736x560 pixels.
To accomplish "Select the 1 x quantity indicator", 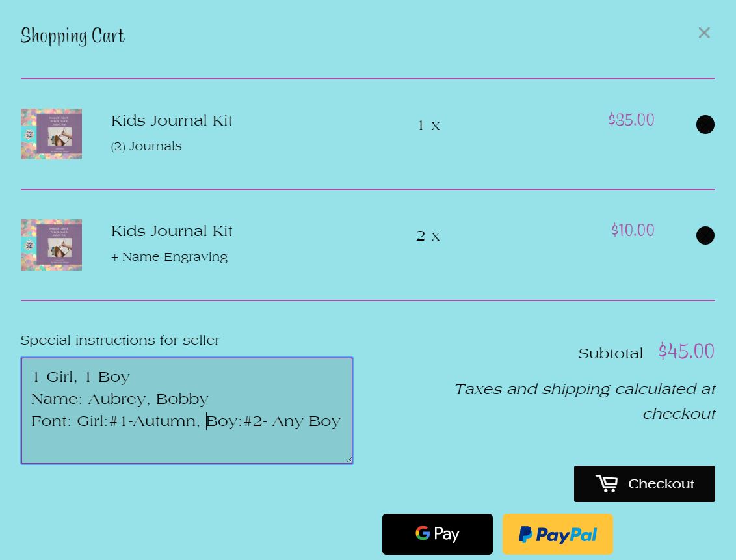I will point(428,126).
